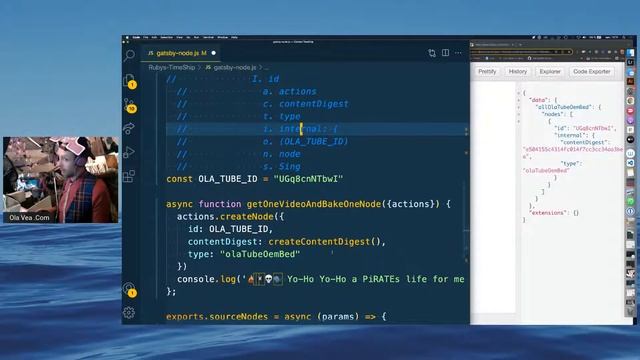Open the Terminal menu

[x=208, y=37]
